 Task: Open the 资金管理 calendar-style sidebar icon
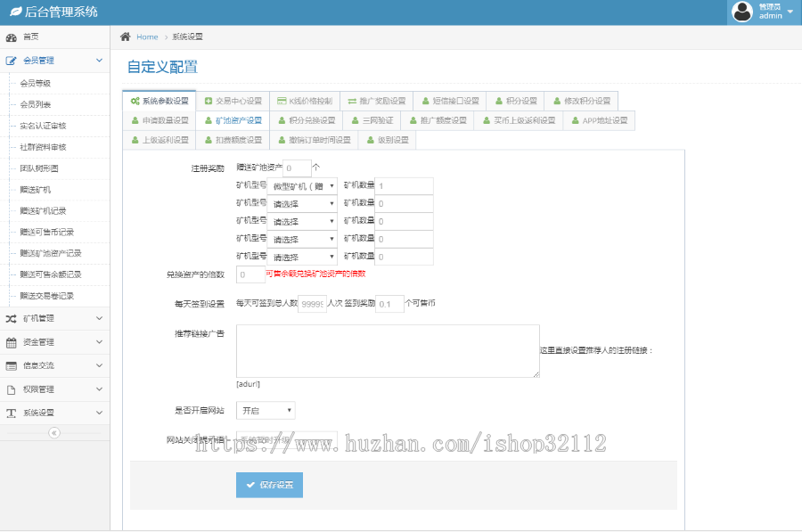click(11, 342)
